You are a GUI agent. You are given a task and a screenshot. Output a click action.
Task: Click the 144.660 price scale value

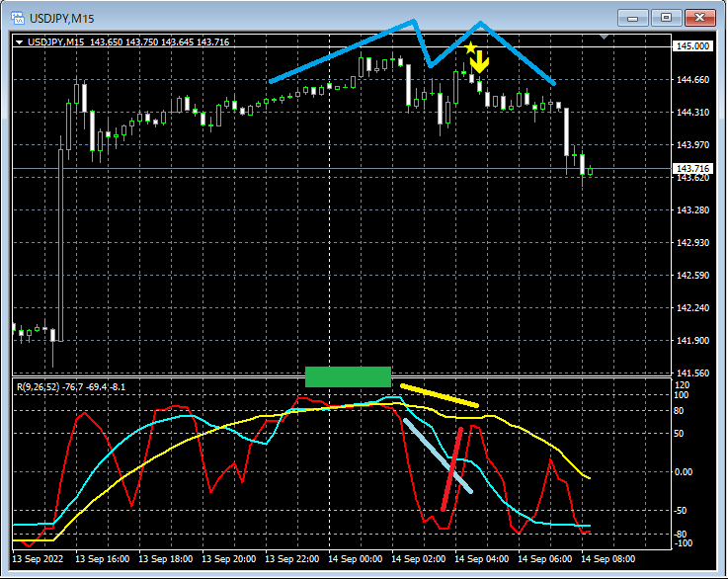(x=692, y=80)
